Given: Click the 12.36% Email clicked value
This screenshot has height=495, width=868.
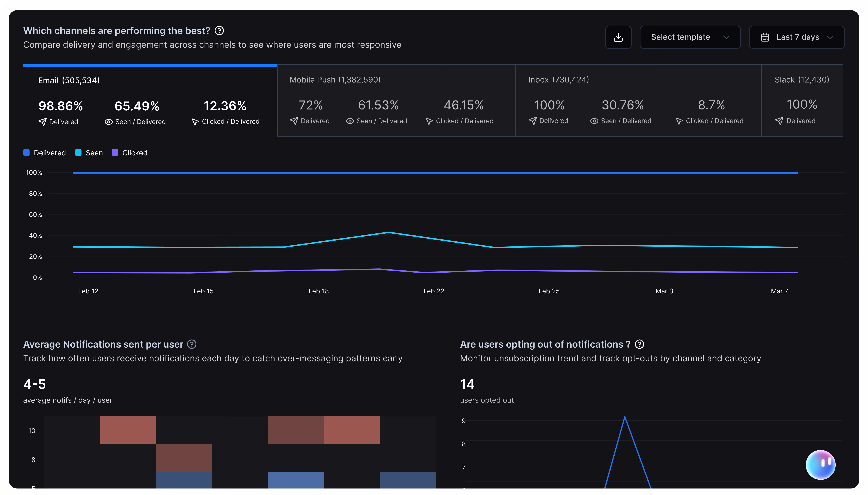Looking at the screenshot, I should coord(225,106).
